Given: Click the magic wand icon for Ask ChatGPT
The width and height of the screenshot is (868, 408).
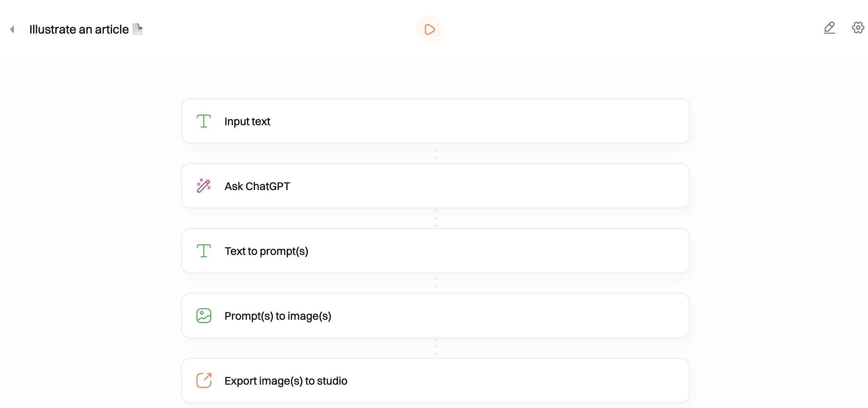Looking at the screenshot, I should tap(204, 186).
